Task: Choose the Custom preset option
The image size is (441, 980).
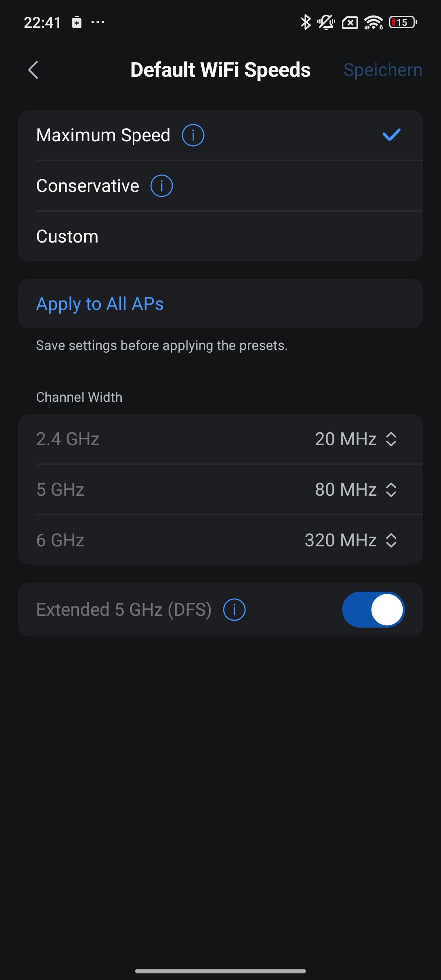Action: tap(67, 236)
